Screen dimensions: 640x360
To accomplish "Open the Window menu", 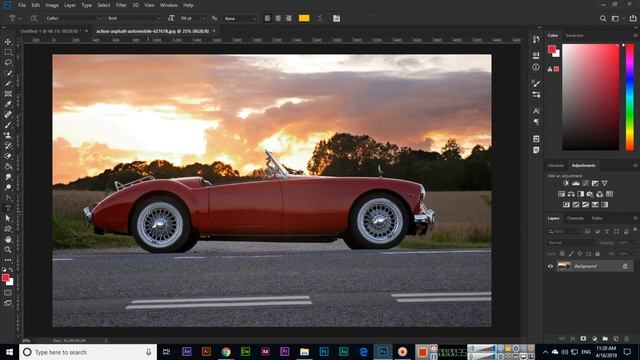I will 169,5.
